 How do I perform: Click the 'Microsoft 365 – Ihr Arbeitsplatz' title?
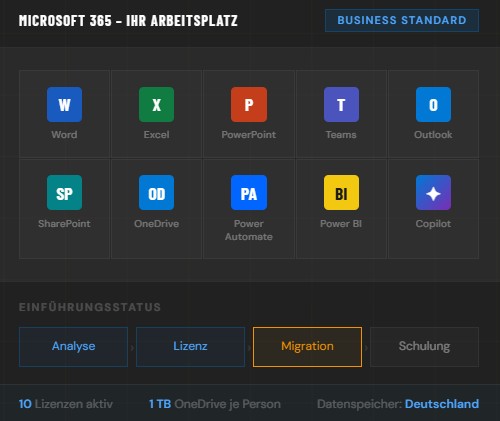128,21
